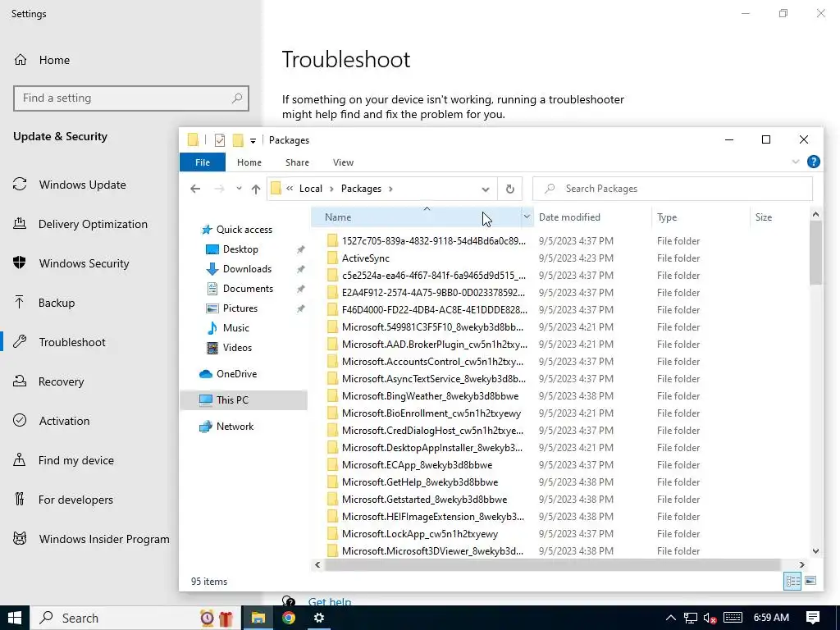This screenshot has width=840, height=630.
Task: Switch to large thumbnails view icon
Action: (810, 581)
